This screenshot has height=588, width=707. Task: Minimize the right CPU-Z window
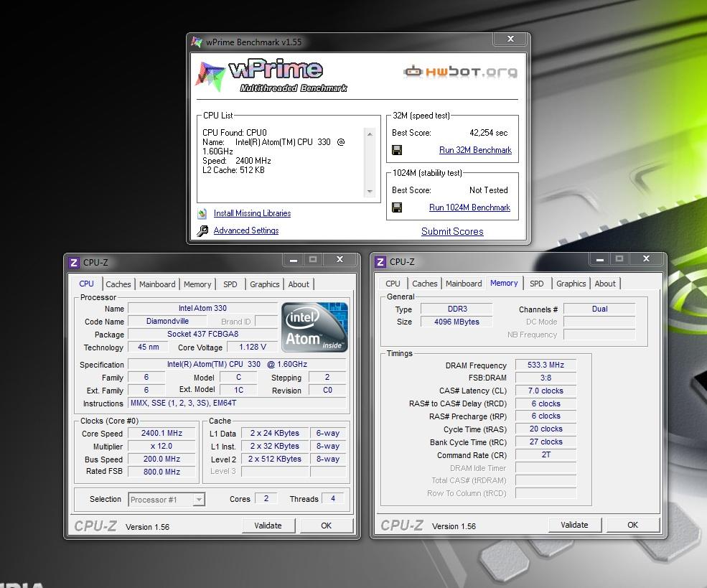point(600,259)
